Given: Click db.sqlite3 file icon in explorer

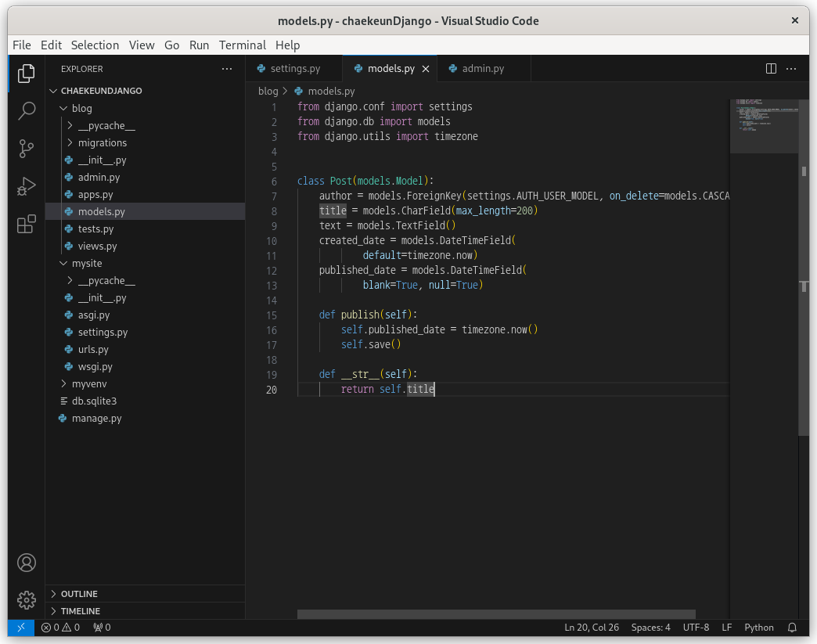Looking at the screenshot, I should tap(63, 401).
